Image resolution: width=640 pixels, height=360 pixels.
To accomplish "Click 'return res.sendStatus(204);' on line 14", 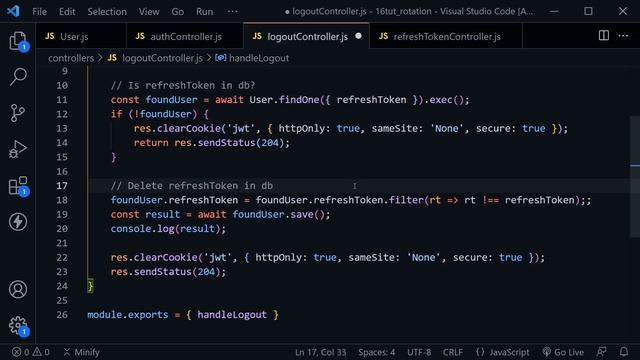I will click(x=212, y=143).
